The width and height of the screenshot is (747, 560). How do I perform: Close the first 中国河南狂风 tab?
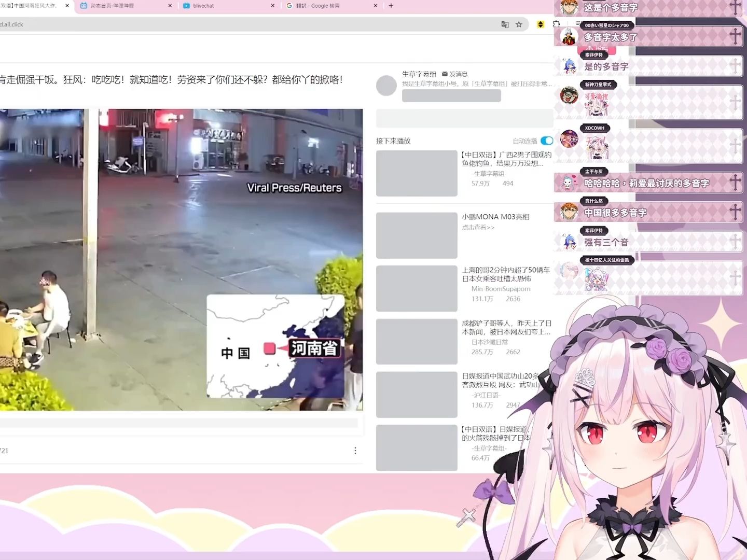click(x=67, y=6)
